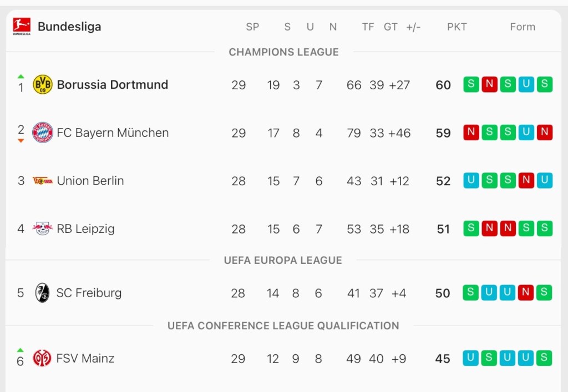Viewport: 568px width, 392px height.
Task: Click Dortmund's green up-arrow rank indicator
Action: coord(21,76)
